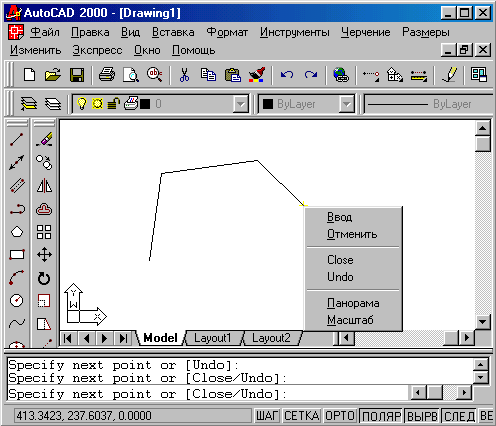Toggle layer lock padlock icon

113,104
